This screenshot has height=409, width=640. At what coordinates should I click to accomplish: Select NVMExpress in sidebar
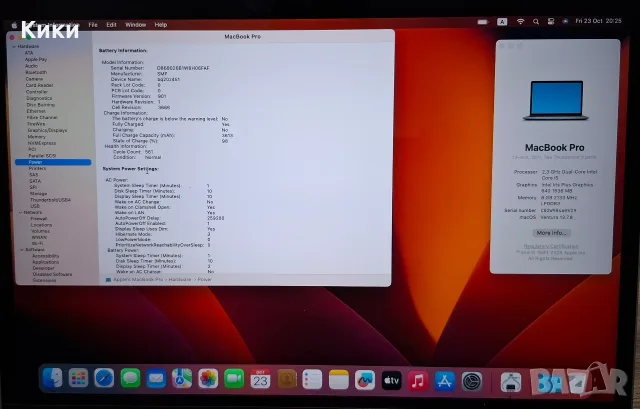tap(42, 143)
